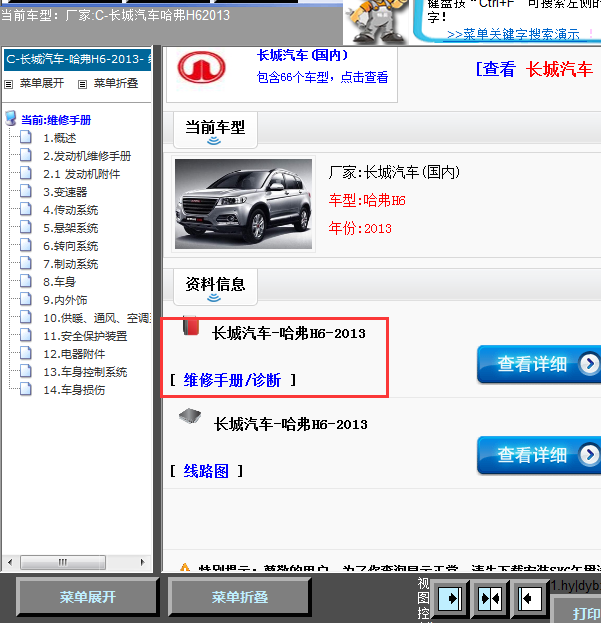
Task: Click the page icon beside 1.概述
Action: (x=26, y=137)
